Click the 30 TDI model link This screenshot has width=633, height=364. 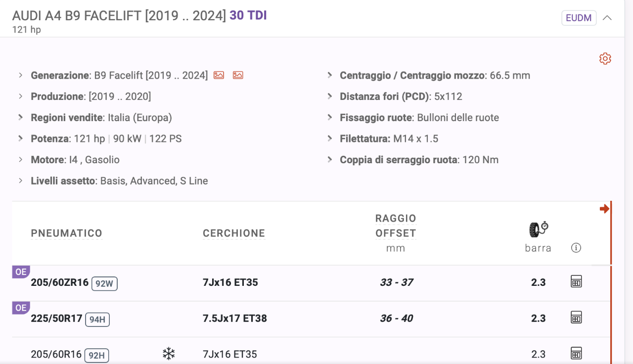(x=248, y=15)
